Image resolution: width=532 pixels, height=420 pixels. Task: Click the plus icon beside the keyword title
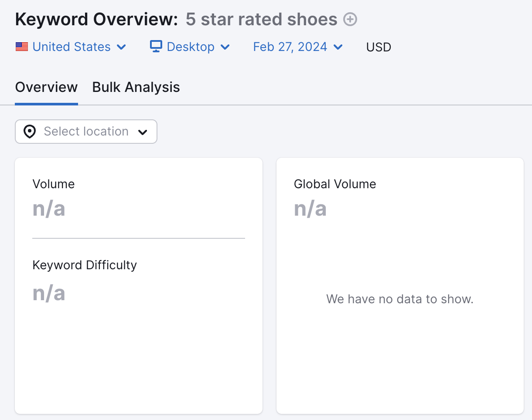(x=349, y=19)
